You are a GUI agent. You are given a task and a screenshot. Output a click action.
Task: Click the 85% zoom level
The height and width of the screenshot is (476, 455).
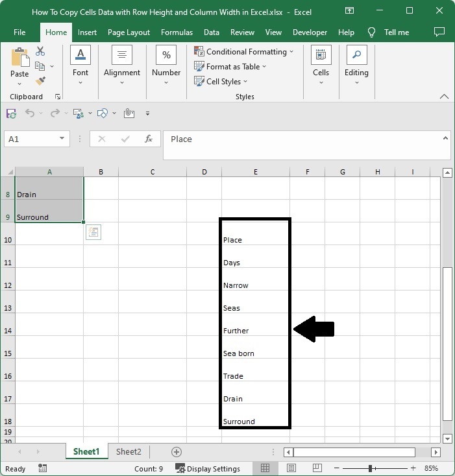coord(431,468)
